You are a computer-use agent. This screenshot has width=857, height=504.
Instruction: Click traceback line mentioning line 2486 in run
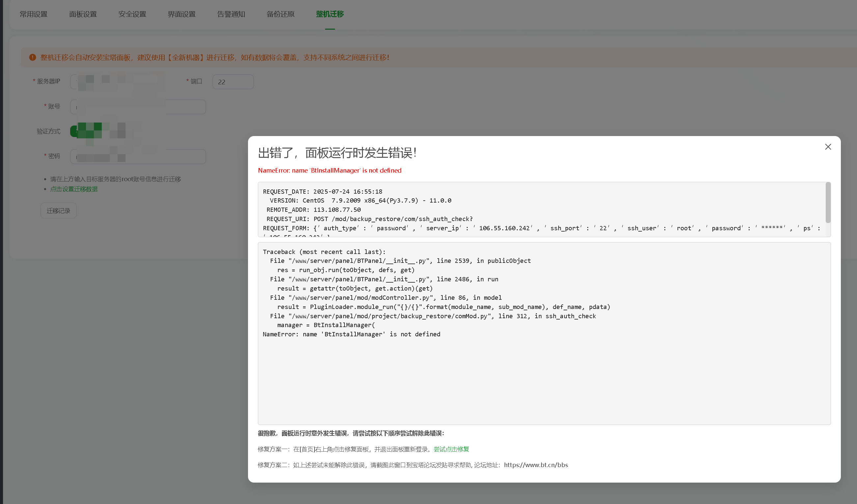pyautogui.click(x=384, y=279)
